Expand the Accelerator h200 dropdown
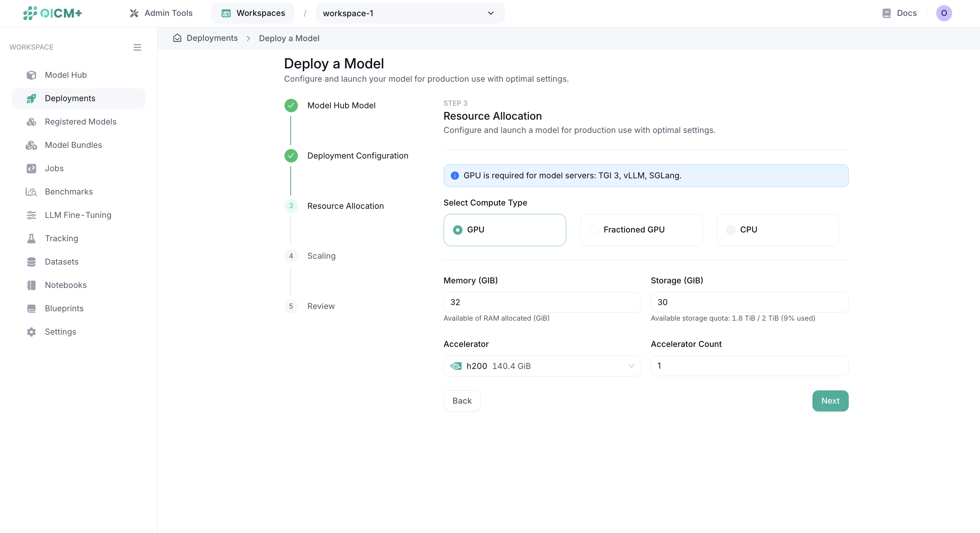The width and height of the screenshot is (980, 533). pos(542,366)
